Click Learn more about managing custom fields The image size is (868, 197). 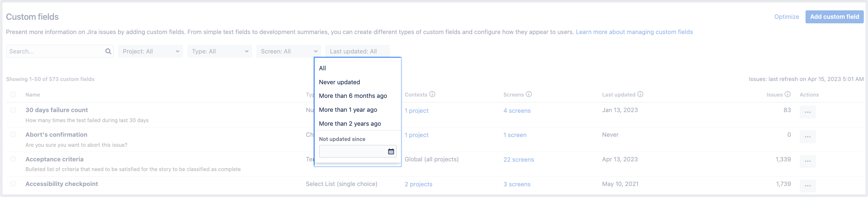[x=634, y=32]
